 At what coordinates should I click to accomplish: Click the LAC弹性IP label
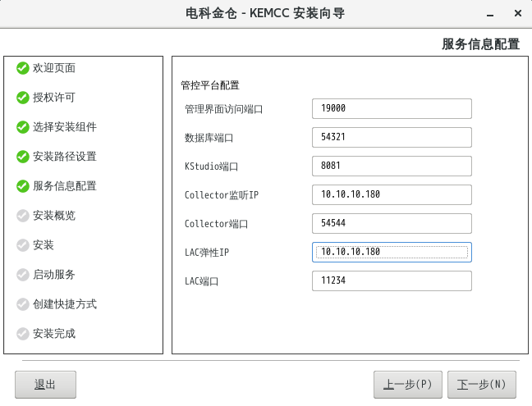click(x=207, y=253)
